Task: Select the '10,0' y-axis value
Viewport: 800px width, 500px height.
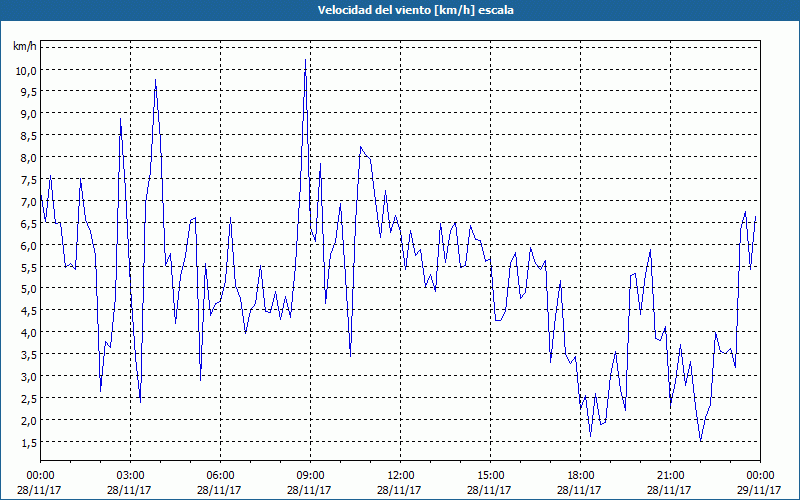Action: 26,70
